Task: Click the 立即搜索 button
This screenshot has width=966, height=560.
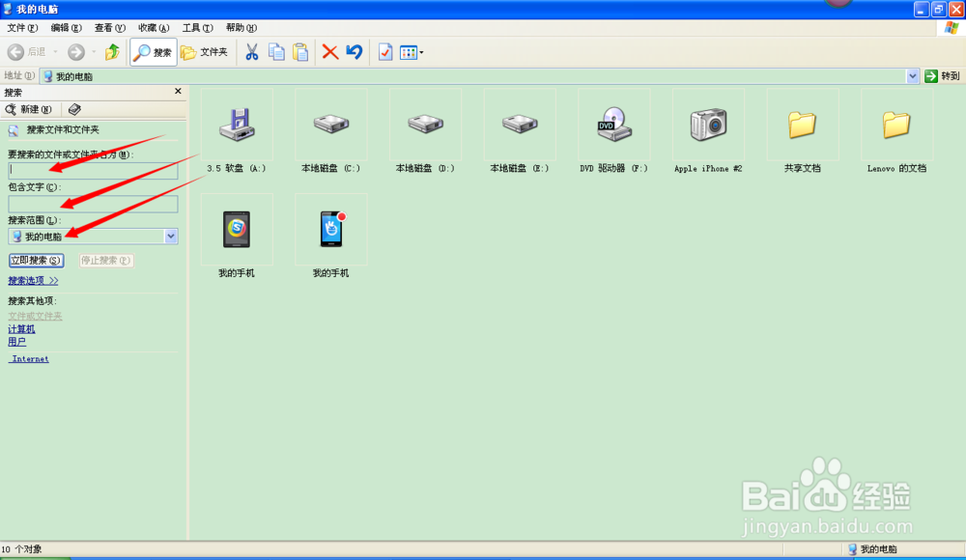Action: tap(37, 261)
